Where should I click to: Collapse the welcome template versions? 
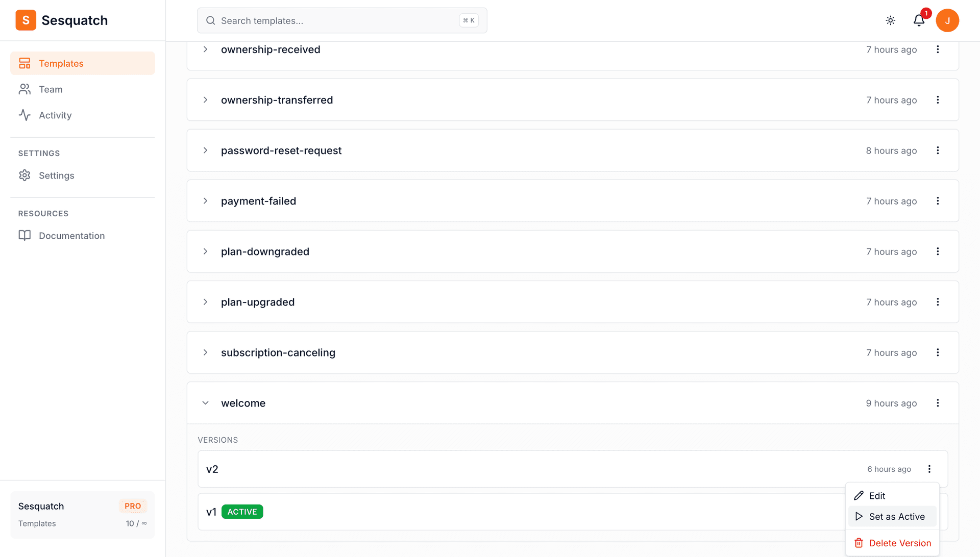[206, 403]
